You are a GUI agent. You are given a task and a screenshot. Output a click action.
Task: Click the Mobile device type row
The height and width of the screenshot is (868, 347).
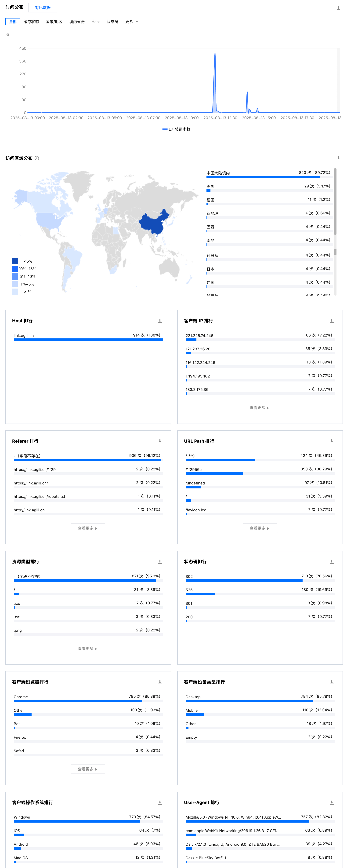(260, 712)
